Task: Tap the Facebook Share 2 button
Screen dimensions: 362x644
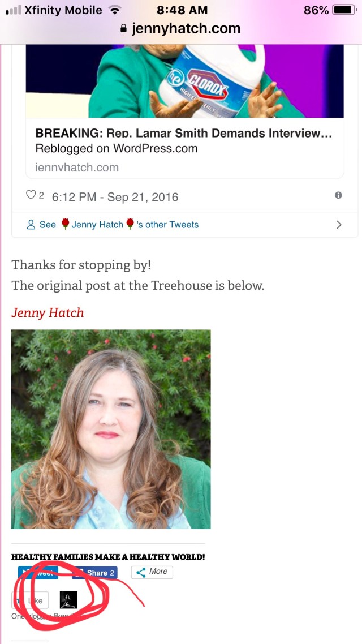Action: tap(95, 573)
